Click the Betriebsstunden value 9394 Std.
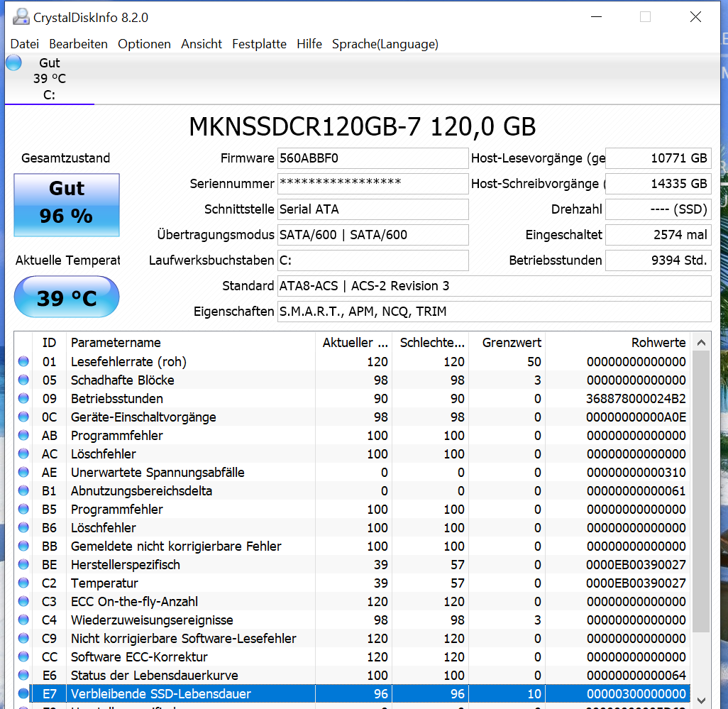This screenshot has width=728, height=709. (x=658, y=260)
